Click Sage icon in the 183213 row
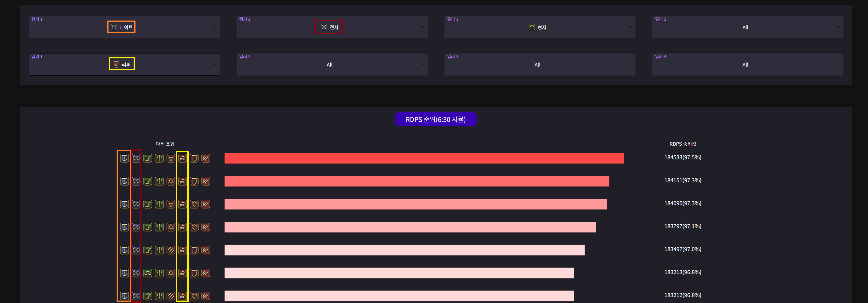Image resolution: width=868 pixels, height=303 pixels. tap(160, 273)
